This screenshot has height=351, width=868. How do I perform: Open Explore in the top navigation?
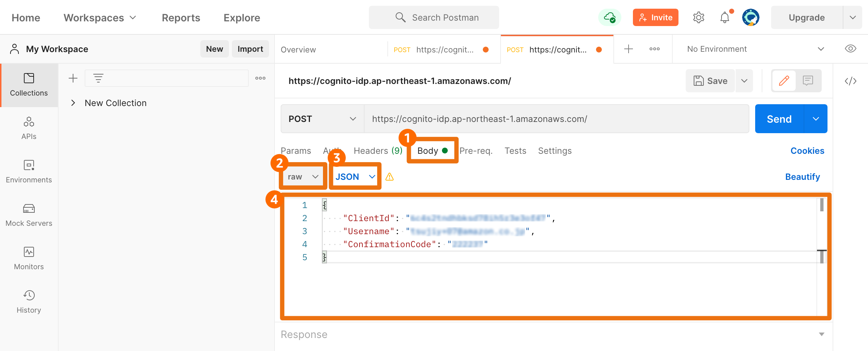click(242, 18)
